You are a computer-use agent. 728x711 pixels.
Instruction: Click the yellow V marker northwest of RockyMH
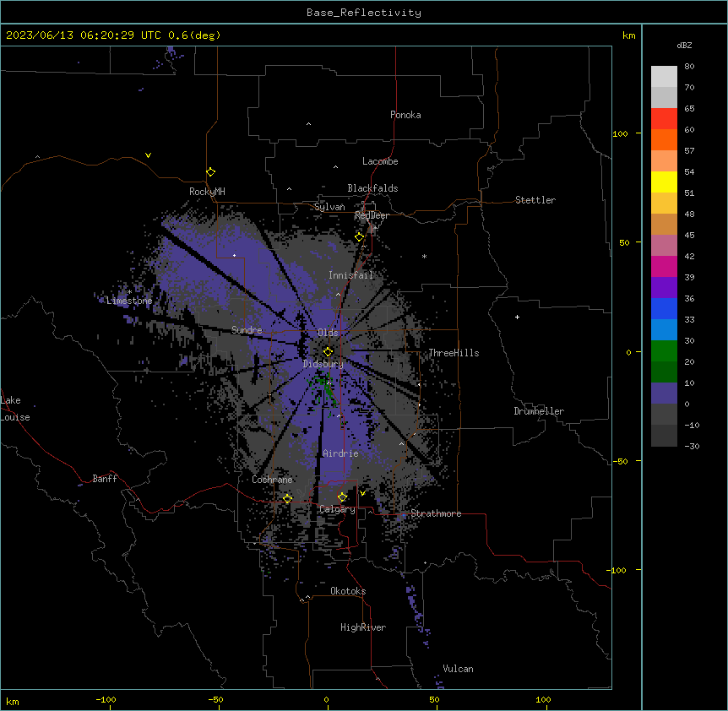click(x=148, y=155)
